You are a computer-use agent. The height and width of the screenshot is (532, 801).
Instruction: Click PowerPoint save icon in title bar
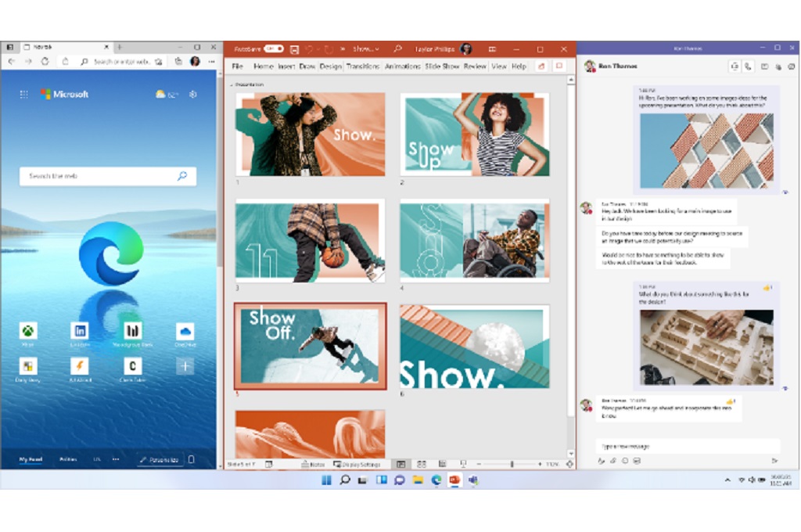[x=294, y=49]
